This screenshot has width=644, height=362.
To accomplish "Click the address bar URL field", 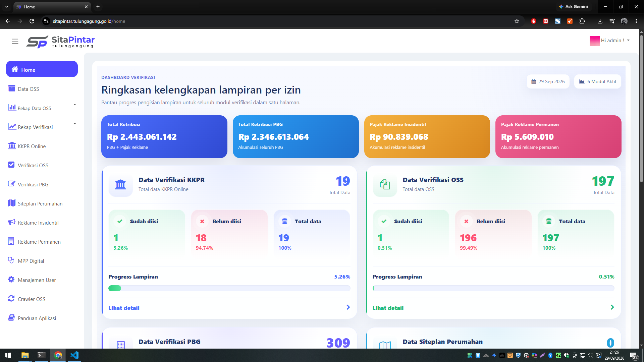I will 282,21.
